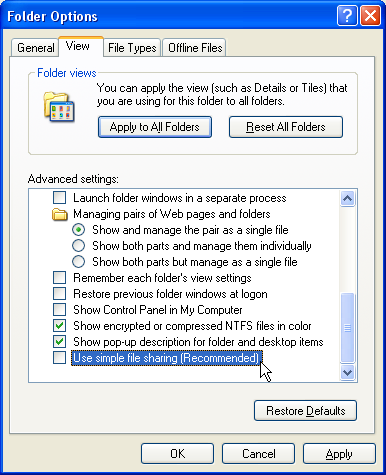The height and width of the screenshot is (475, 386).
Task: Uncheck Show encrypted NTFS files in color
Action: pos(60,326)
